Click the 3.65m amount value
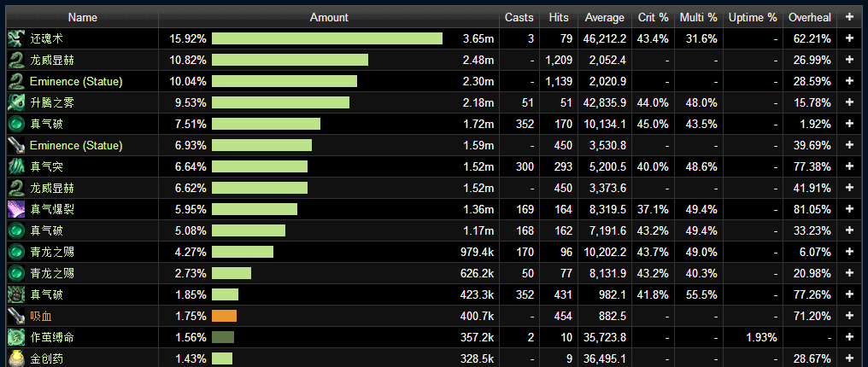Viewport: 868px width, 367px height. 478,38
